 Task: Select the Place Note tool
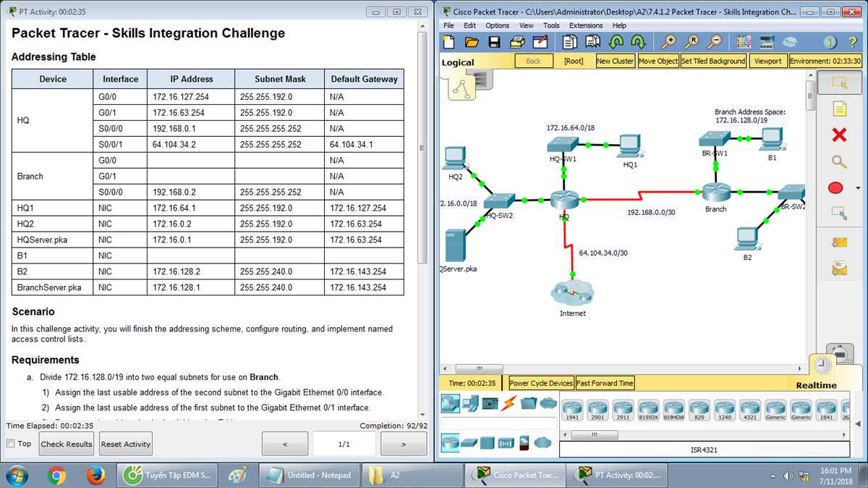coord(839,109)
